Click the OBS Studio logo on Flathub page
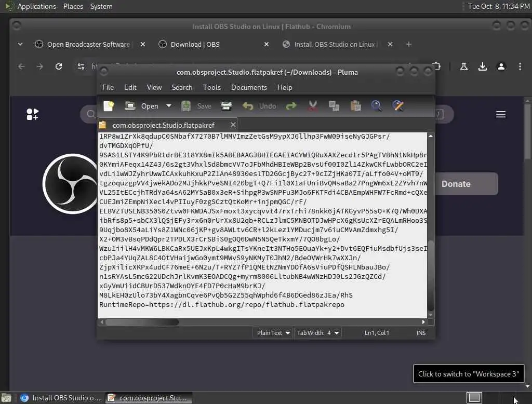The height and width of the screenshot is (404, 532). [x=71, y=184]
